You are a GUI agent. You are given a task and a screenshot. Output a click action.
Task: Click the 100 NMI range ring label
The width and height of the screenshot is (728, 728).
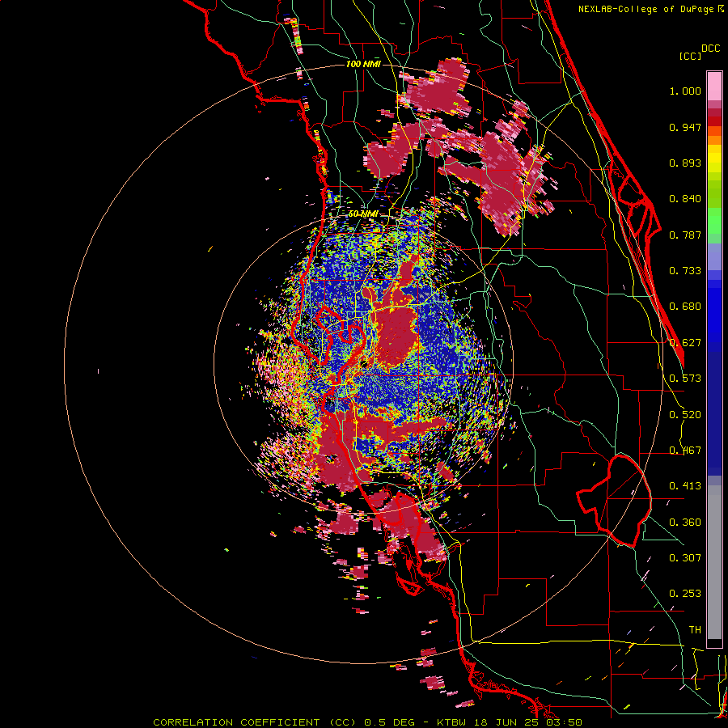pyautogui.click(x=363, y=64)
